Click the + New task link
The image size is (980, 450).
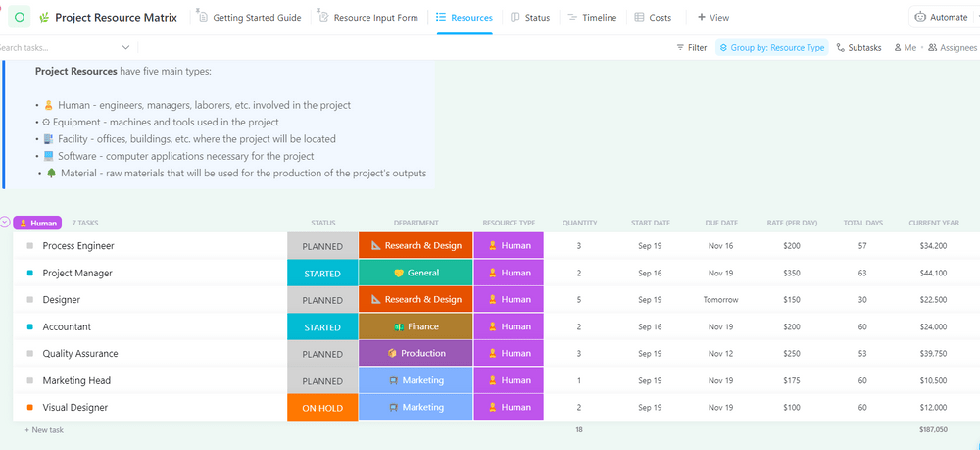coord(44,429)
